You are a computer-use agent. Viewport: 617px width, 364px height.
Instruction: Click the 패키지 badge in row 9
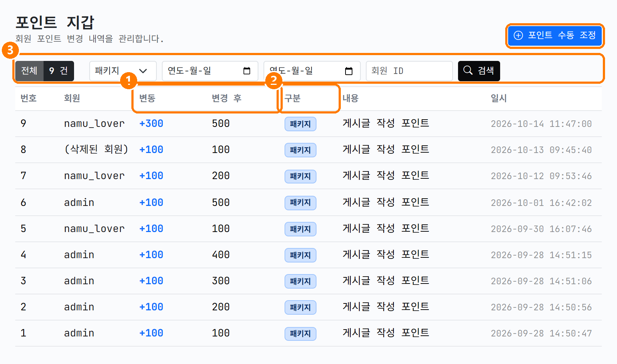tap(301, 124)
